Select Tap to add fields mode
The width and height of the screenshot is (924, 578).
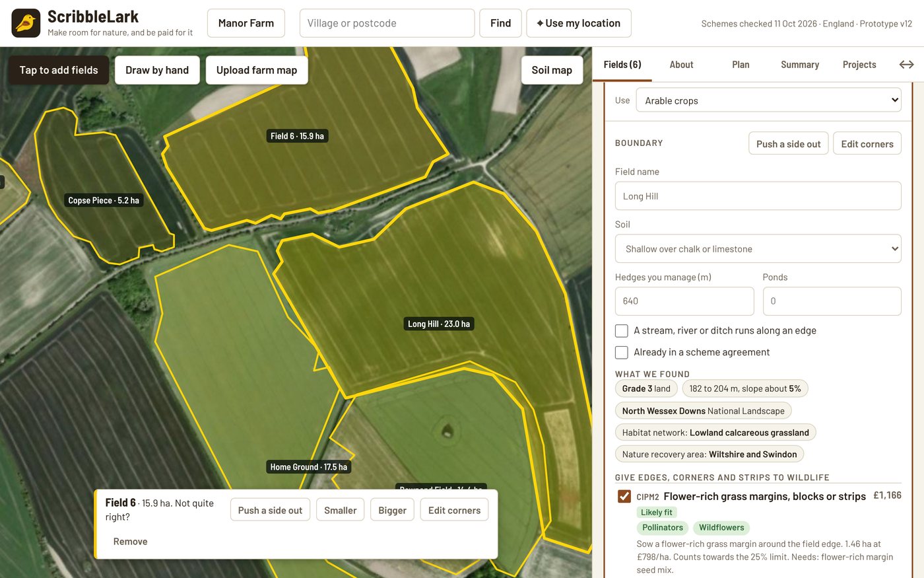[59, 70]
